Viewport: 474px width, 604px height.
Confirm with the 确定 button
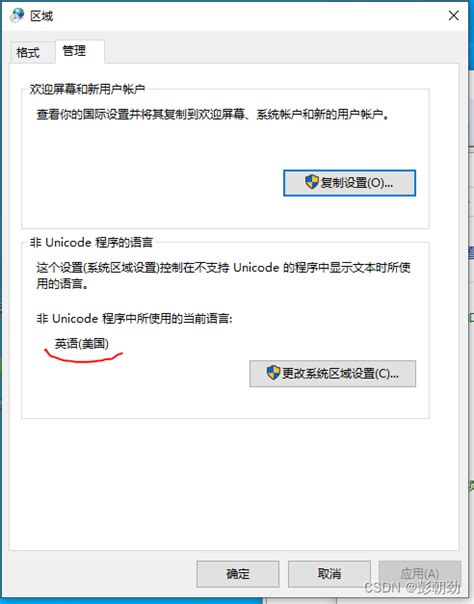click(x=238, y=574)
